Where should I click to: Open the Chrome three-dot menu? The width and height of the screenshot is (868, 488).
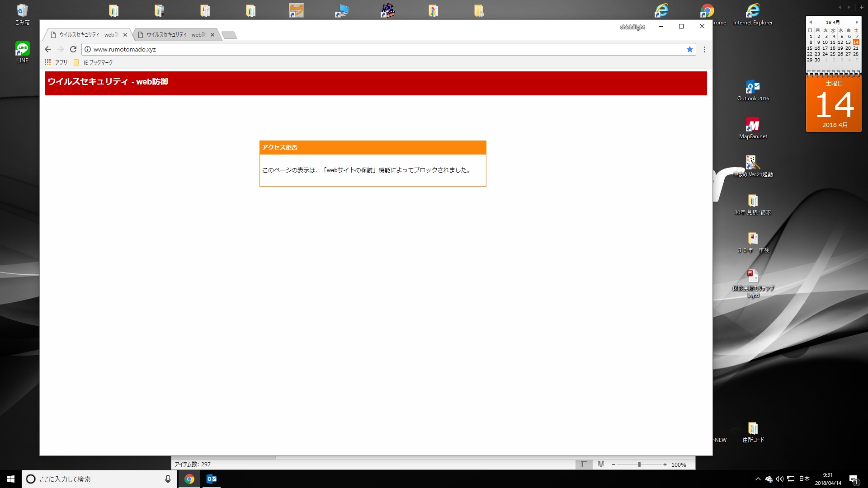point(704,49)
